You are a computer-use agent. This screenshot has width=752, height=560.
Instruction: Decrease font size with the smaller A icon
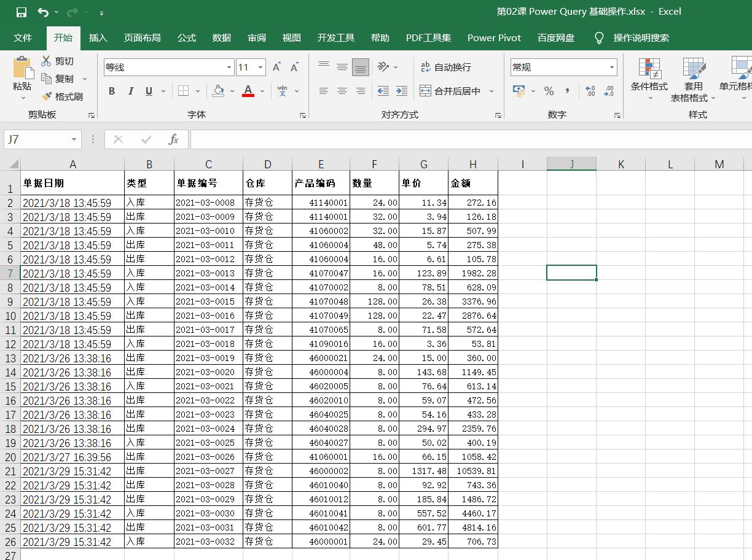(x=294, y=67)
